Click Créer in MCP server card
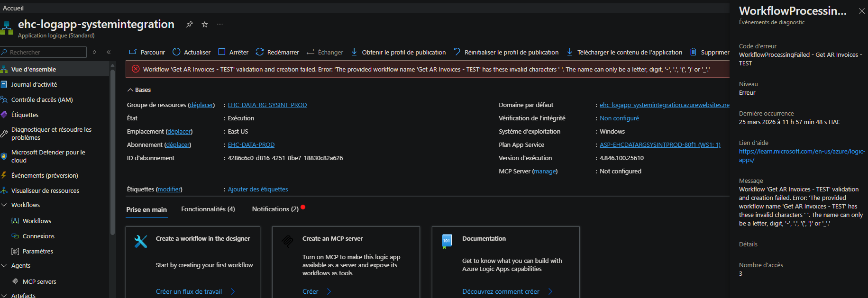This screenshot has width=868, height=298. click(x=311, y=291)
